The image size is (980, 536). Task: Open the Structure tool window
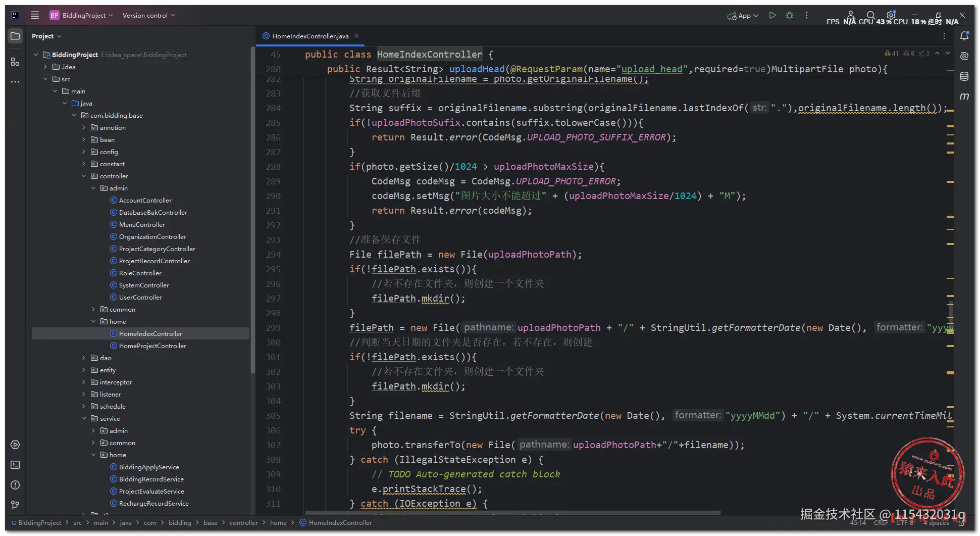[15, 62]
